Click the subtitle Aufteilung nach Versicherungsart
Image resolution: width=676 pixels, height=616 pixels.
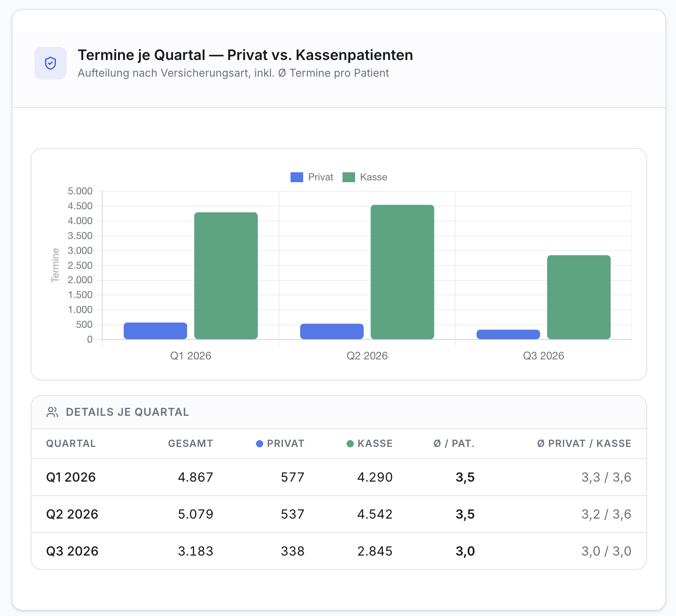(x=233, y=73)
